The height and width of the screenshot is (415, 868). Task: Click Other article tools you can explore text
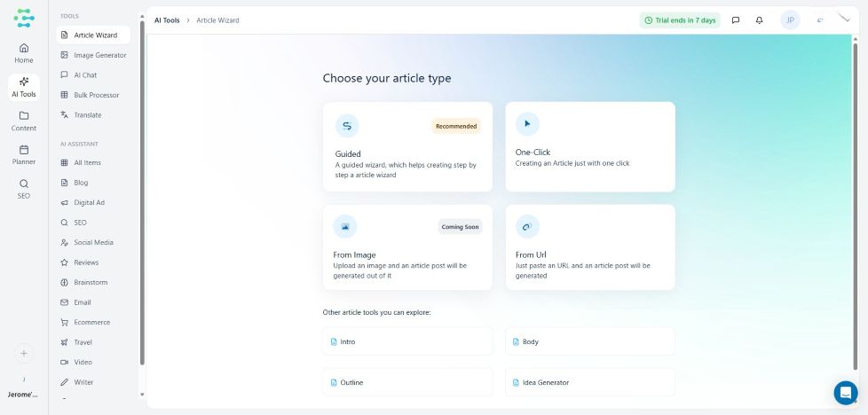point(376,313)
